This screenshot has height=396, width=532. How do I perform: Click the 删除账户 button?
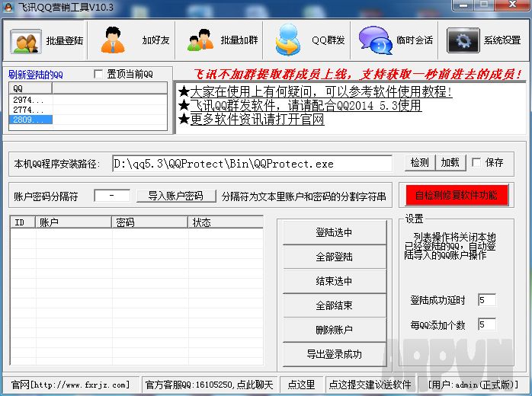point(335,330)
